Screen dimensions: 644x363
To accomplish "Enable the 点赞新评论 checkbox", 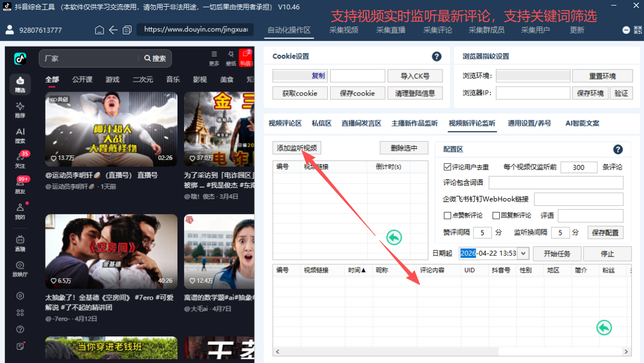I will (447, 215).
